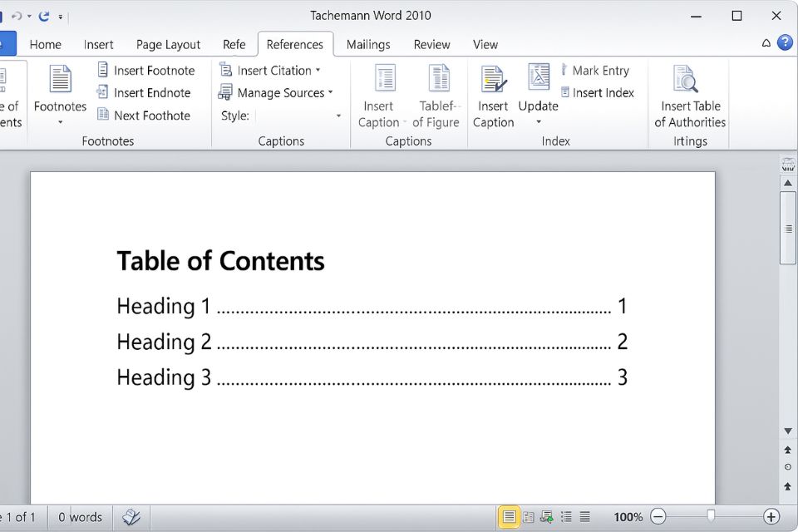This screenshot has height=532, width=798.
Task: Click the word count indicator
Action: tap(80, 516)
